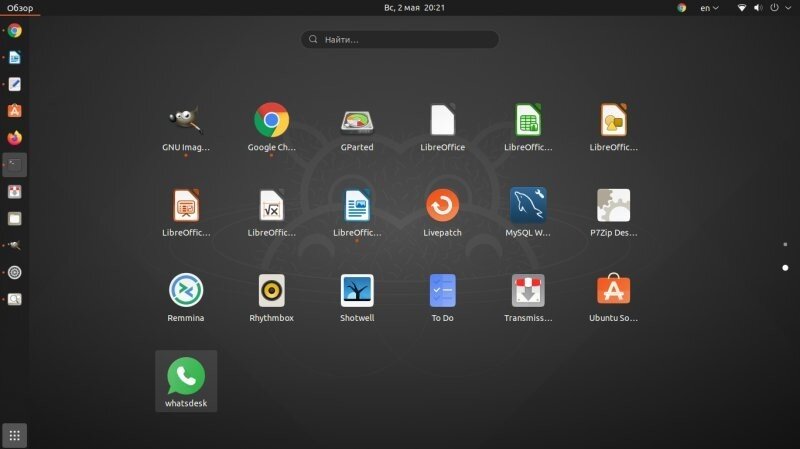Expand the en keyboard layout menu
Screen dimensions: 800x449
(x=709, y=8)
